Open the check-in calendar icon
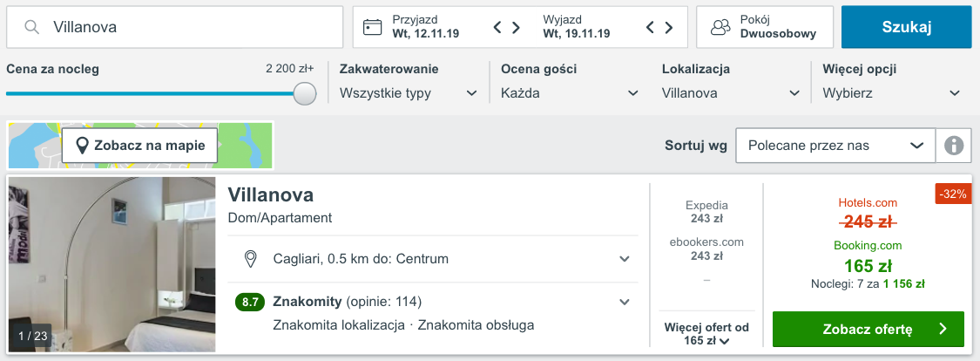 373,27
